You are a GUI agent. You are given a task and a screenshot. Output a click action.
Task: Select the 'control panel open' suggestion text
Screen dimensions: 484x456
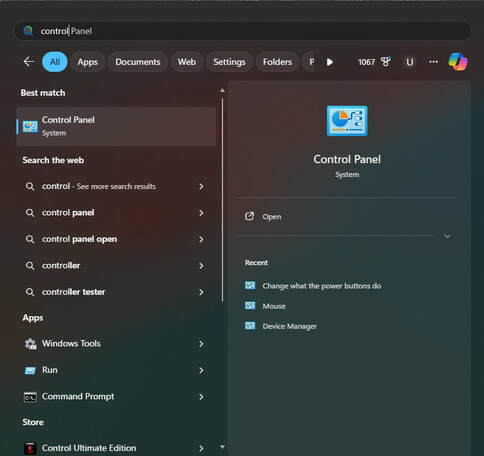[79, 239]
